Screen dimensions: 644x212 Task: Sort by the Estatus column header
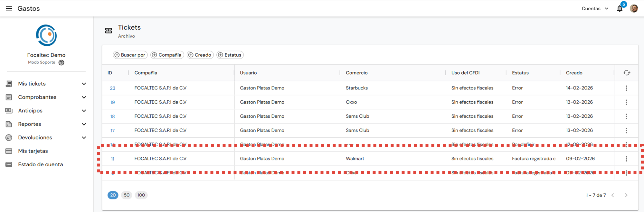(520, 73)
